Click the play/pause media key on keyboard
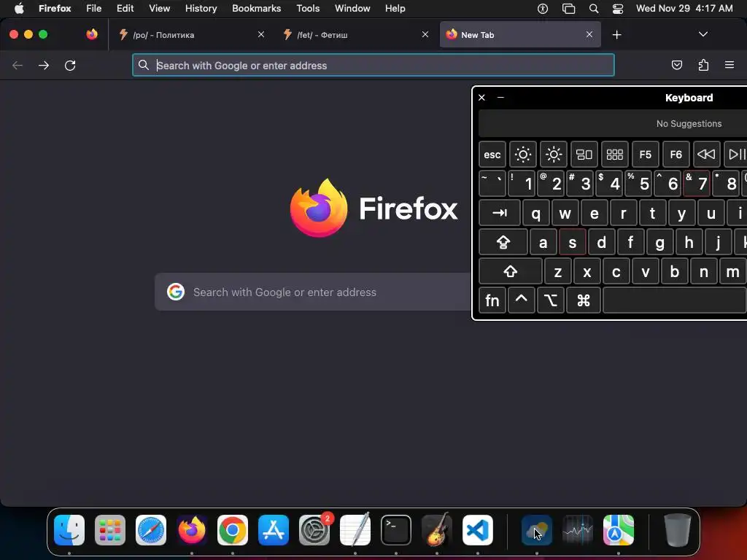 [x=735, y=155]
